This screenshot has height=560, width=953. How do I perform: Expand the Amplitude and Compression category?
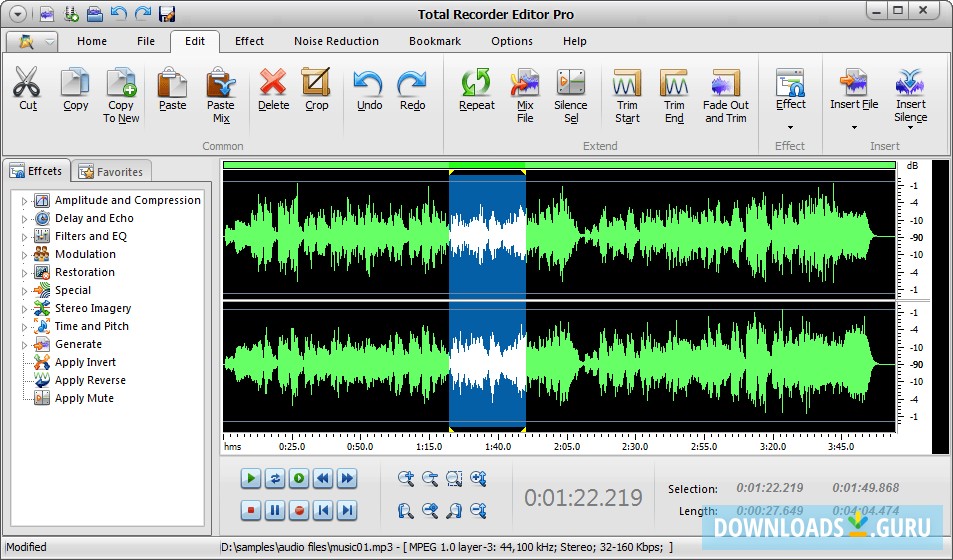[x=25, y=201]
